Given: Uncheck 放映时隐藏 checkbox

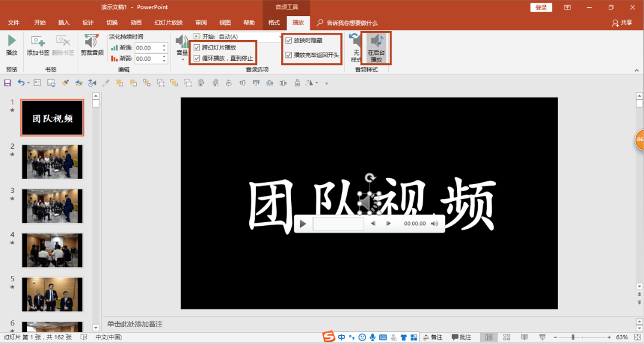Looking at the screenshot, I should (290, 41).
